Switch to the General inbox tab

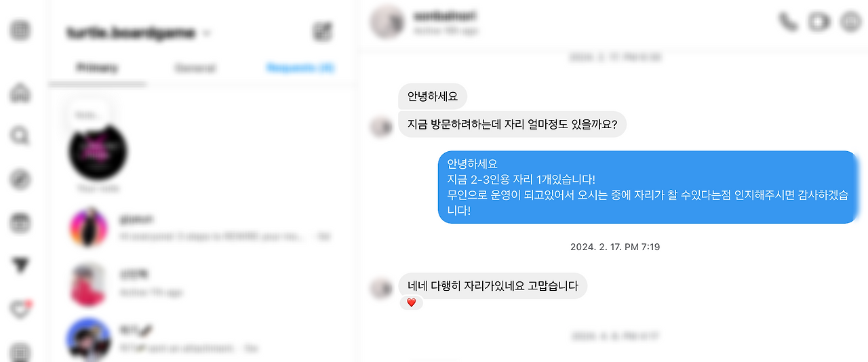click(195, 68)
